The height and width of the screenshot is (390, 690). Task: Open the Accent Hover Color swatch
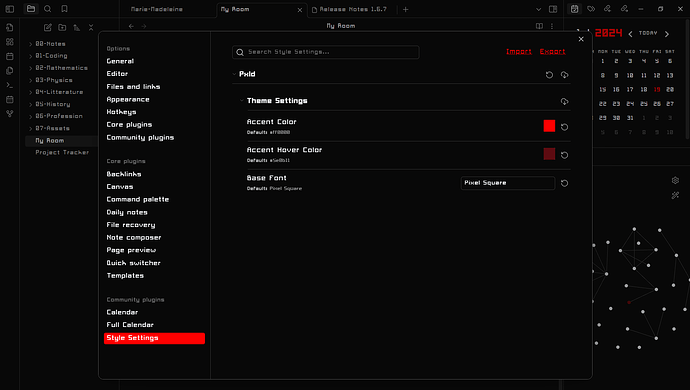pyautogui.click(x=549, y=154)
